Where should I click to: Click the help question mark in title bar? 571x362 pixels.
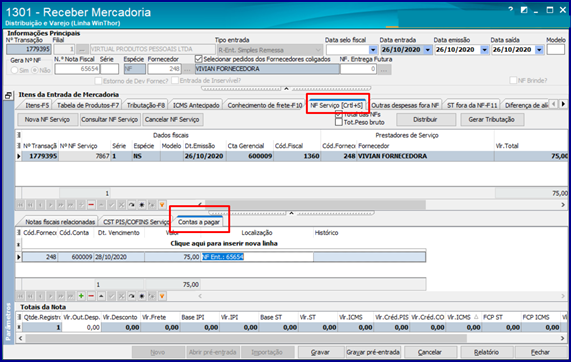click(x=511, y=10)
